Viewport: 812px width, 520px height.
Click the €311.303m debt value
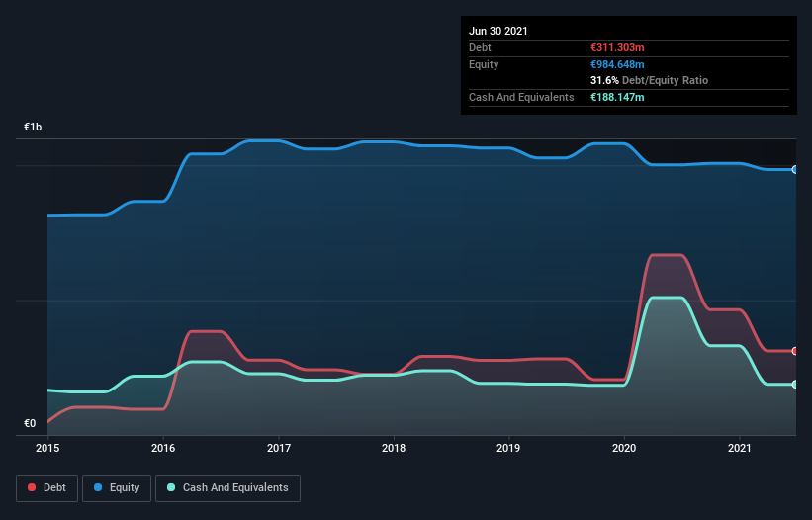pos(617,47)
